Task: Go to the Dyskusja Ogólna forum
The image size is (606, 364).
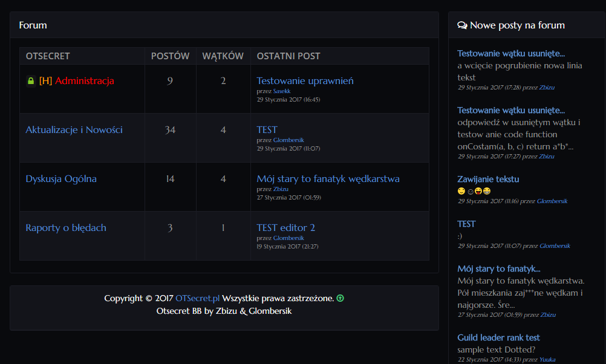Action: coord(61,179)
